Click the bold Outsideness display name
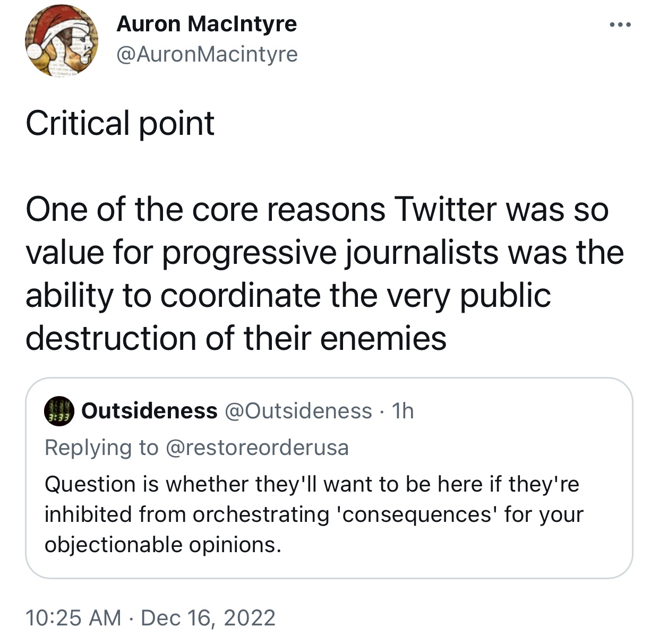The image size is (659, 644). [x=150, y=410]
